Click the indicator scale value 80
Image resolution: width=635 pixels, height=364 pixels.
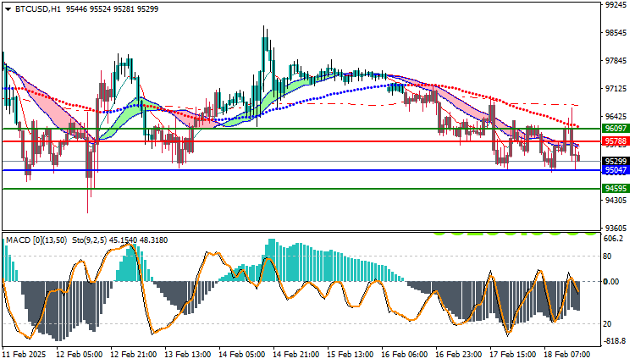[607, 256]
